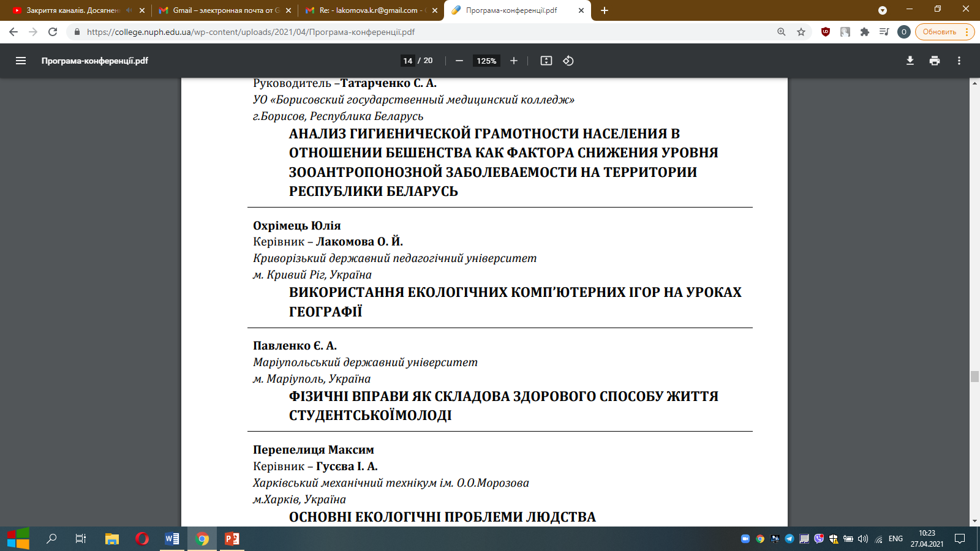This screenshot has width=980, height=551.
Task: Click the zoom out minus button
Action: pos(459,61)
